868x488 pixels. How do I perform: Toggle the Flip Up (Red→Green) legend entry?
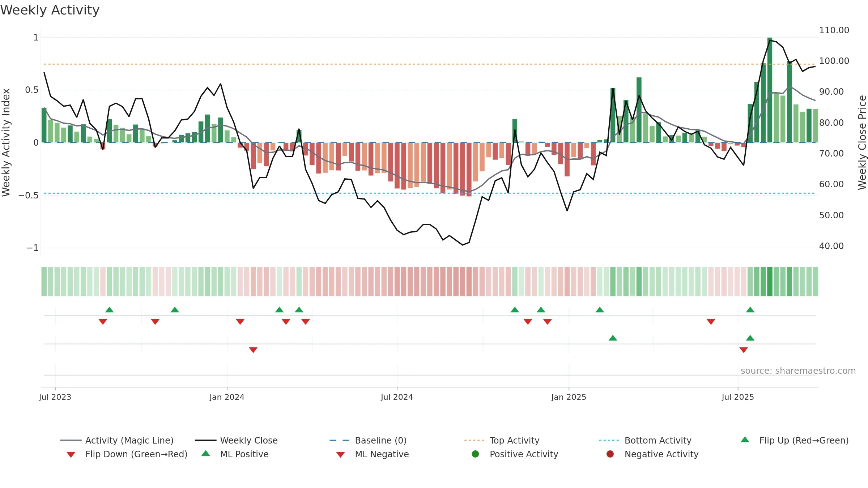(x=794, y=440)
